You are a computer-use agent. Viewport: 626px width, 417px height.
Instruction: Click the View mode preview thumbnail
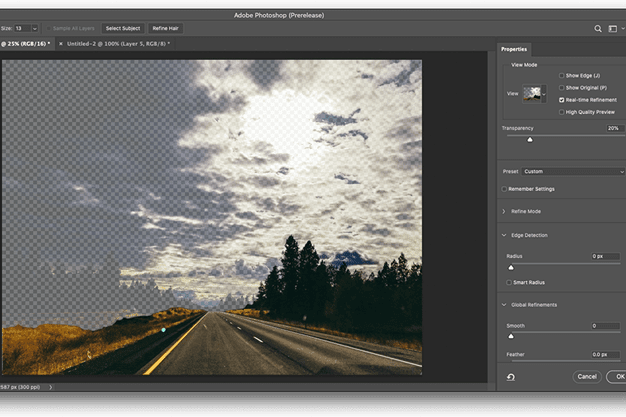(534, 94)
